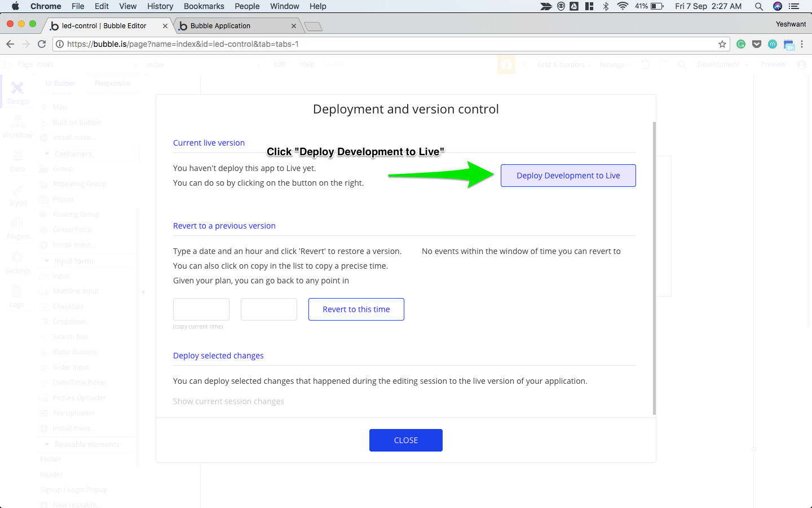
Task: Click the revert hour input field
Action: click(269, 309)
